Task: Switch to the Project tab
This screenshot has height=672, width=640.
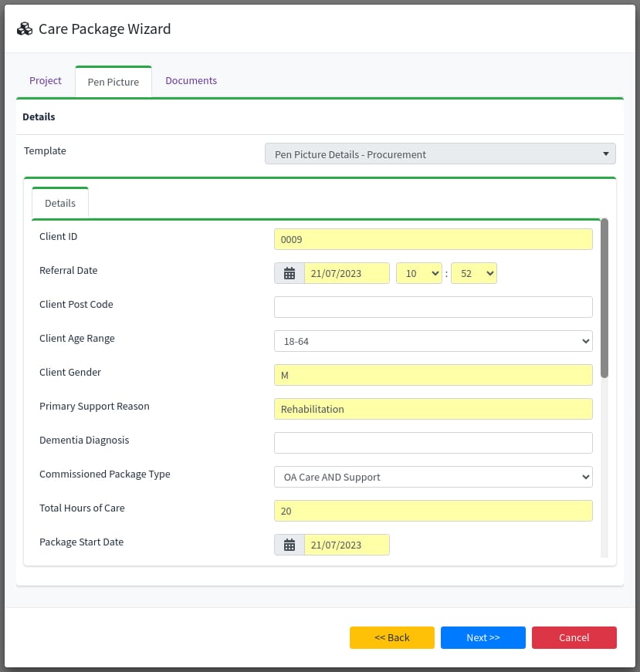Action: pos(46,80)
